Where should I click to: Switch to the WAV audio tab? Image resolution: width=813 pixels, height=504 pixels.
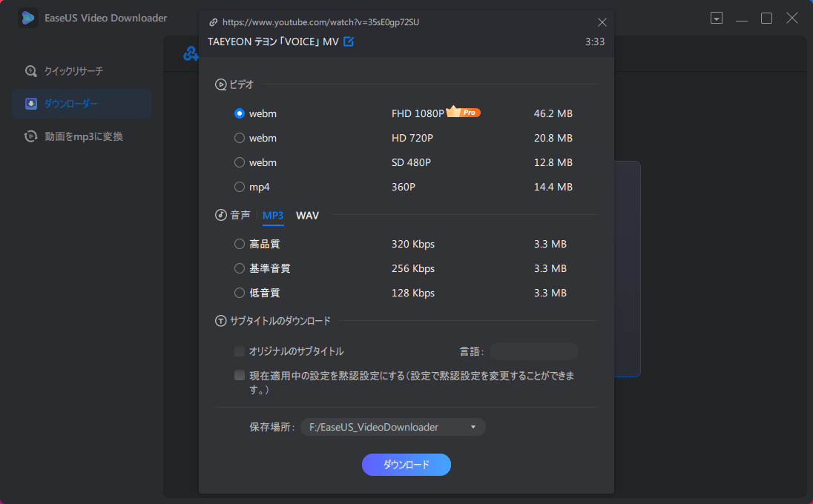pos(307,216)
